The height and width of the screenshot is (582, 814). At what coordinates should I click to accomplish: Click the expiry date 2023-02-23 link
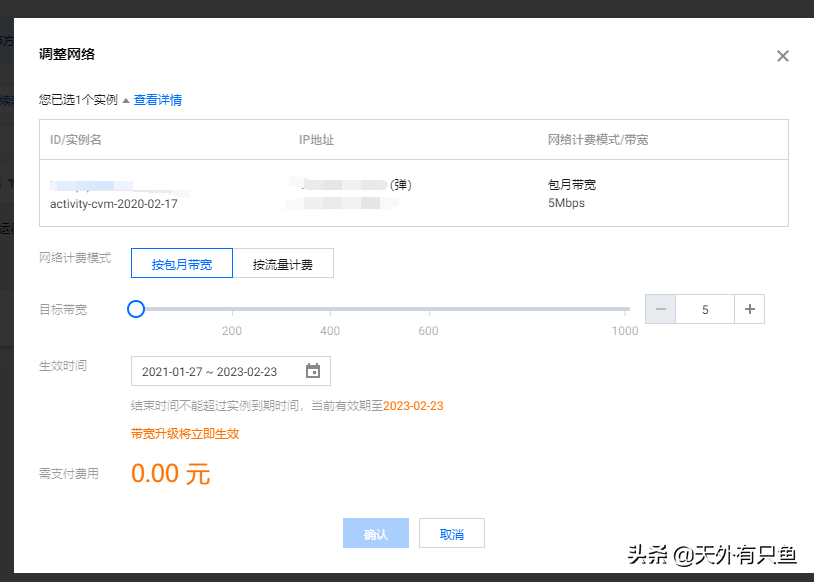(x=412, y=406)
